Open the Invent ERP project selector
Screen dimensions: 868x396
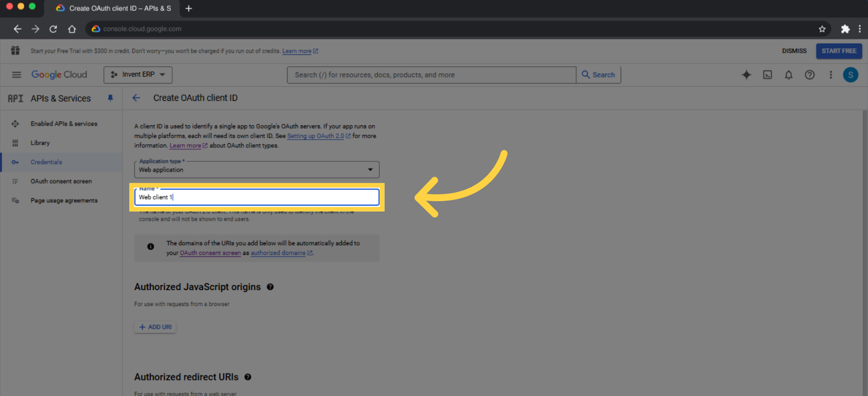click(x=138, y=75)
